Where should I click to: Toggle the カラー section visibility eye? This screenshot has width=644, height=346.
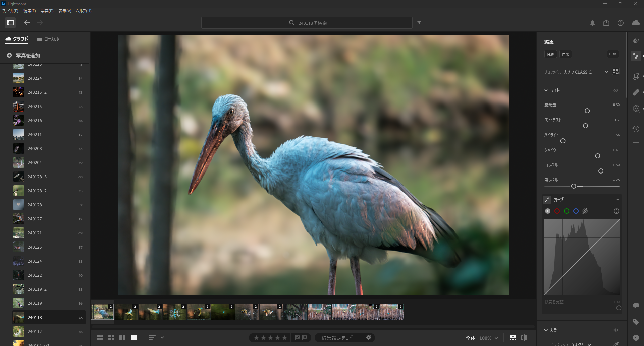616,330
